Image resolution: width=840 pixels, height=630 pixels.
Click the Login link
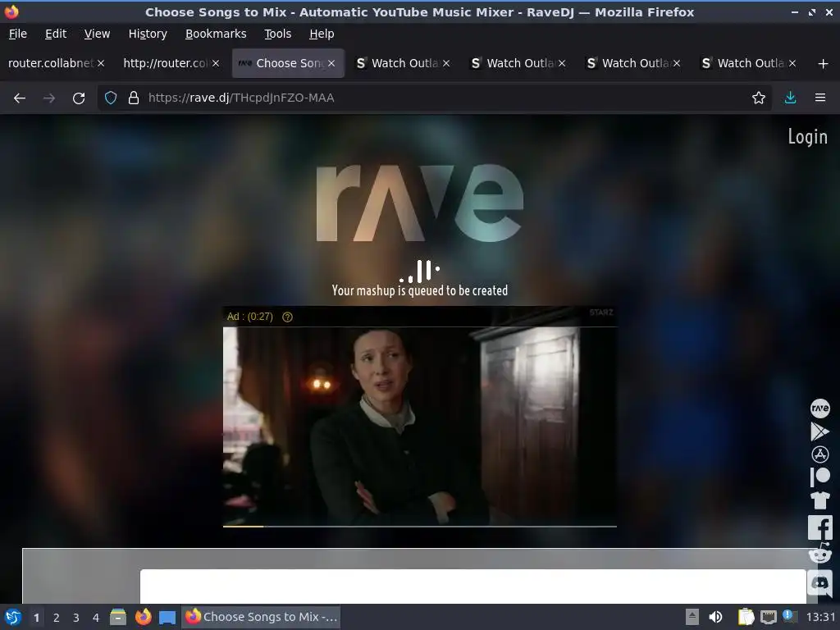[807, 137]
